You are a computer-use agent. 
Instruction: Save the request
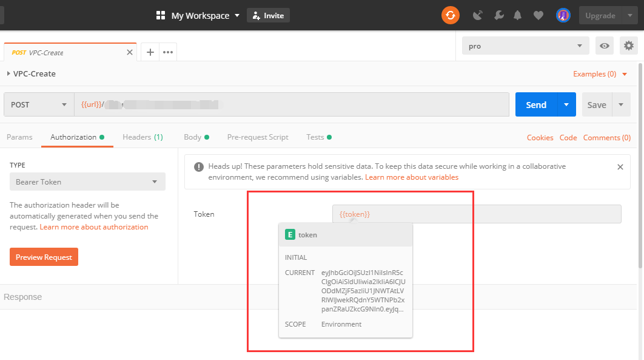(x=597, y=104)
